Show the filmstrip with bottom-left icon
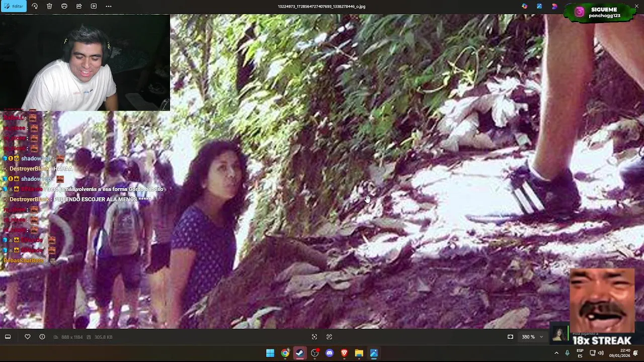Screen dimensions: 644x362 (8, 337)
